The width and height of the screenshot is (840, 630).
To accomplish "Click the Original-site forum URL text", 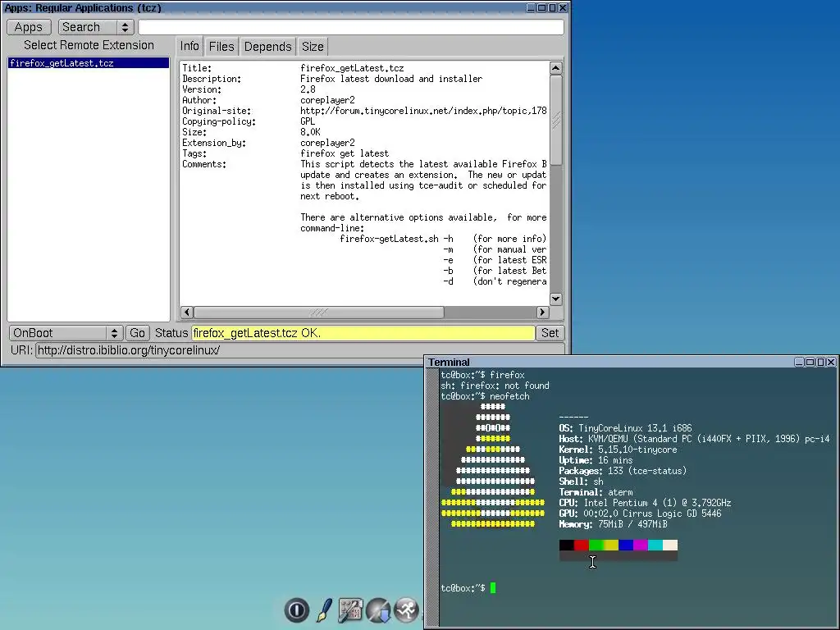I will pos(423,111).
